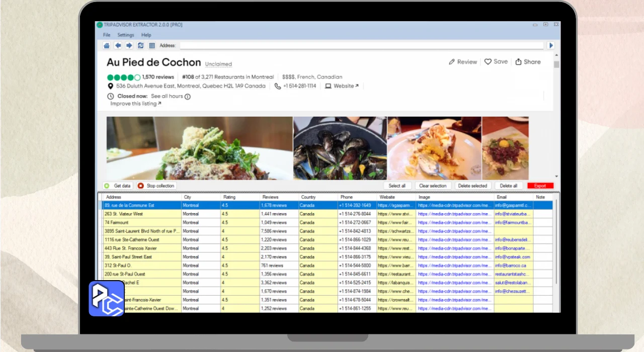Image resolution: width=644 pixels, height=352 pixels.
Task: Click into the Address input field
Action: point(362,45)
